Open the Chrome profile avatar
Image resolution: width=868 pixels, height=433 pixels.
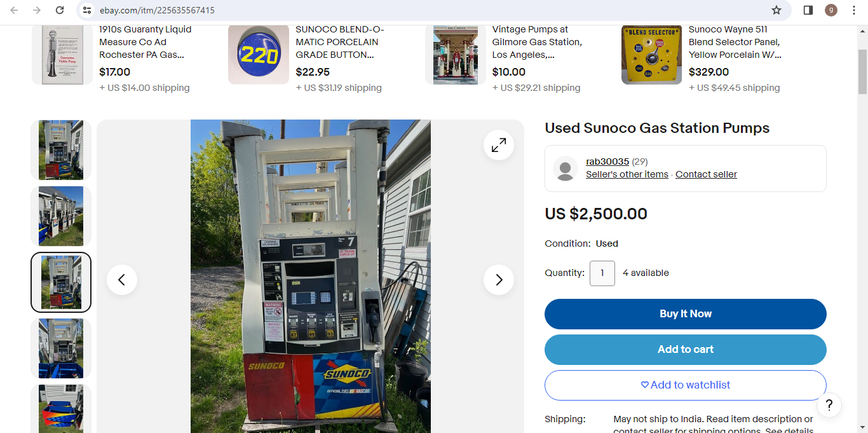[831, 10]
